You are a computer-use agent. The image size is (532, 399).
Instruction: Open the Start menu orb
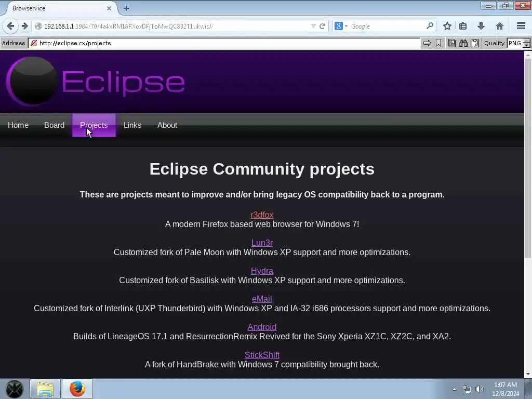coord(14,389)
